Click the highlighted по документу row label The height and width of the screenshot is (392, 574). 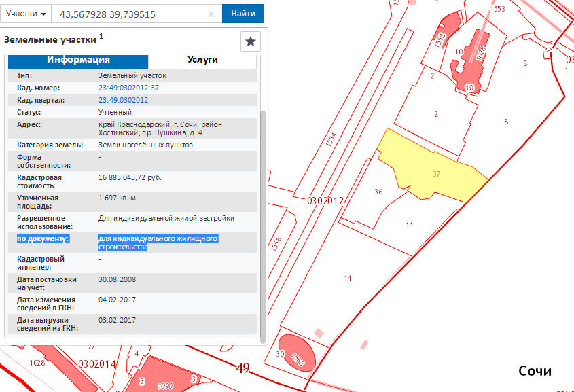click(45, 238)
